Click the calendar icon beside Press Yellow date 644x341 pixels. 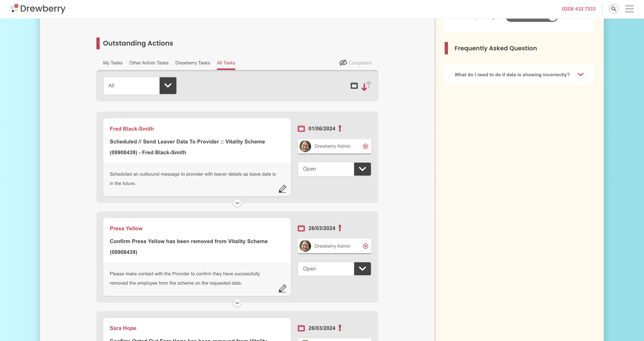(x=301, y=228)
